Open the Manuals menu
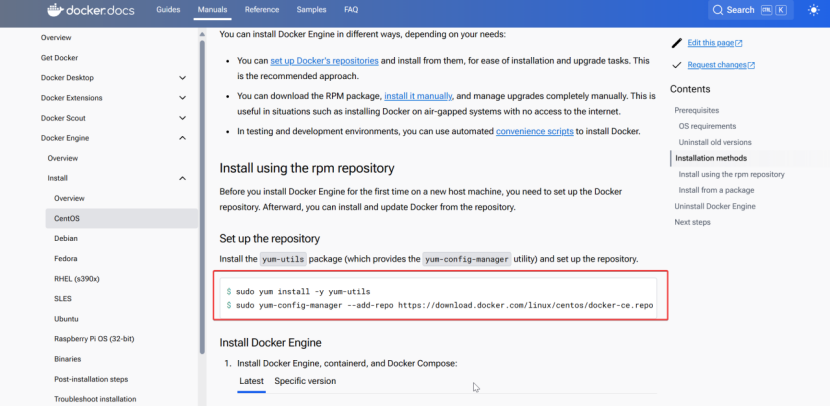The image size is (830, 407). pos(212,10)
